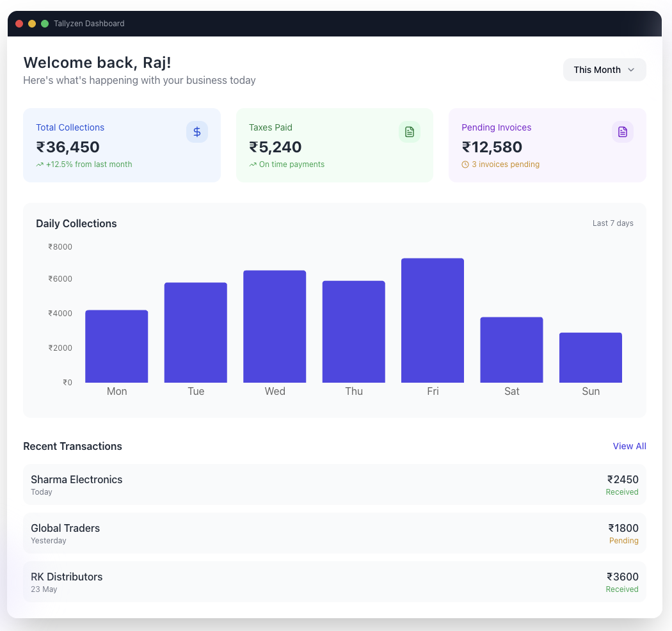Click the View All transactions link
Image resolution: width=672 pixels, height=631 pixels.
pyautogui.click(x=629, y=446)
